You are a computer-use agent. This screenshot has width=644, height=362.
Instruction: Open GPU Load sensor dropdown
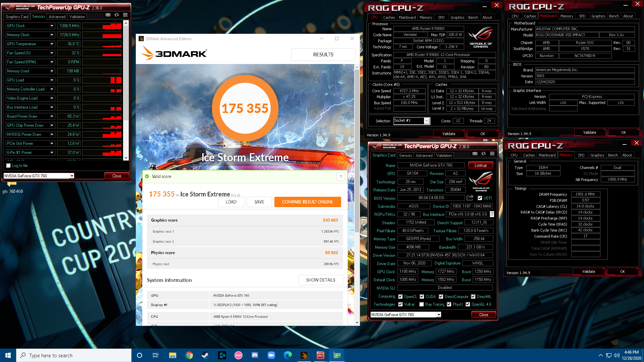(52, 80)
